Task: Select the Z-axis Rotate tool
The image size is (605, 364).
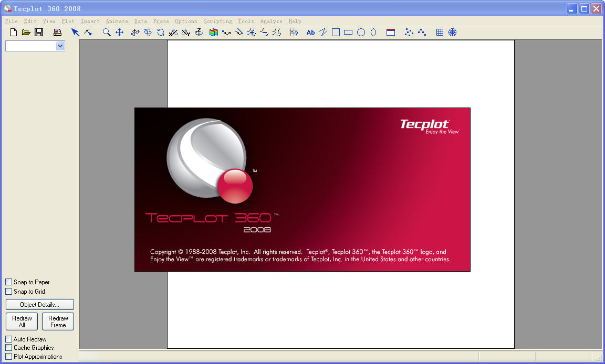Action: tap(199, 33)
